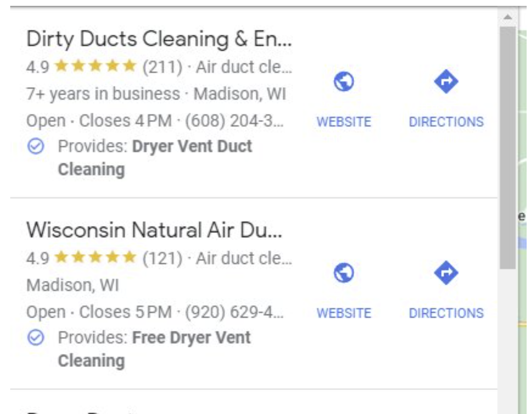Click the results list scrollbar thumb
Image resolution: width=532 pixels, height=414 pixels.
tap(508, 146)
